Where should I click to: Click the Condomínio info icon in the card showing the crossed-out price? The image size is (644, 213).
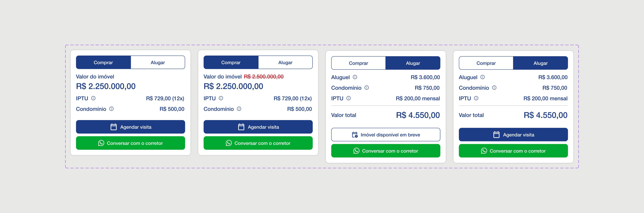239,109
